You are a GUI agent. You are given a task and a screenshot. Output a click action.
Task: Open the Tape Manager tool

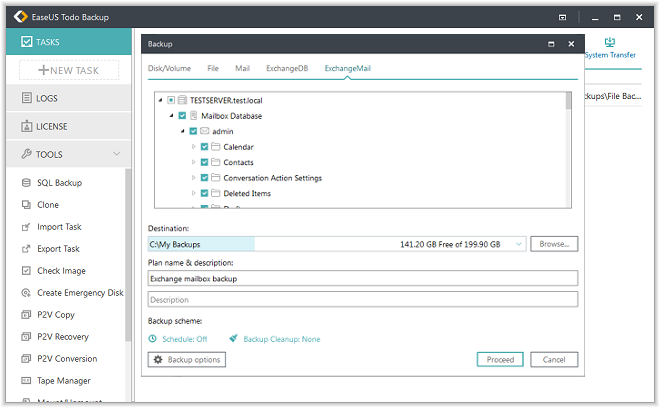coord(63,381)
